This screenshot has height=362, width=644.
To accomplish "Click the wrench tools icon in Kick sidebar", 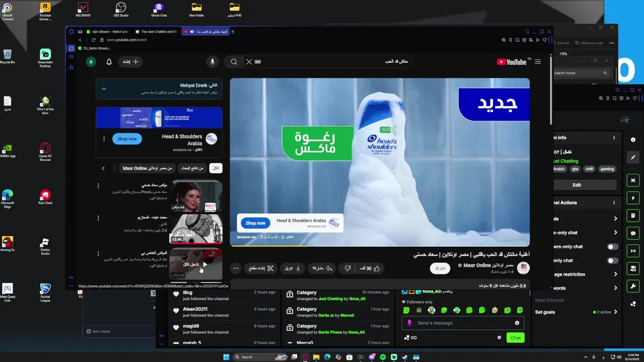I will (x=633, y=287).
